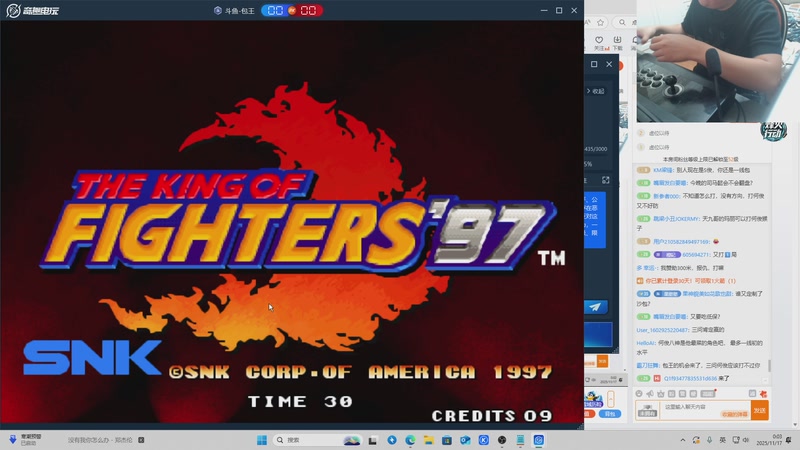Open Microsoft Store from the taskbar

tap(447, 440)
